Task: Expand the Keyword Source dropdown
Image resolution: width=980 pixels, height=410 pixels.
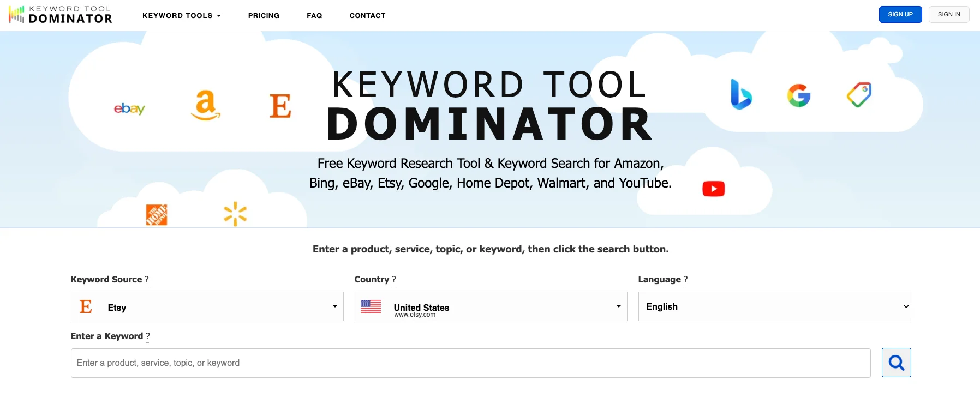Action: [207, 306]
